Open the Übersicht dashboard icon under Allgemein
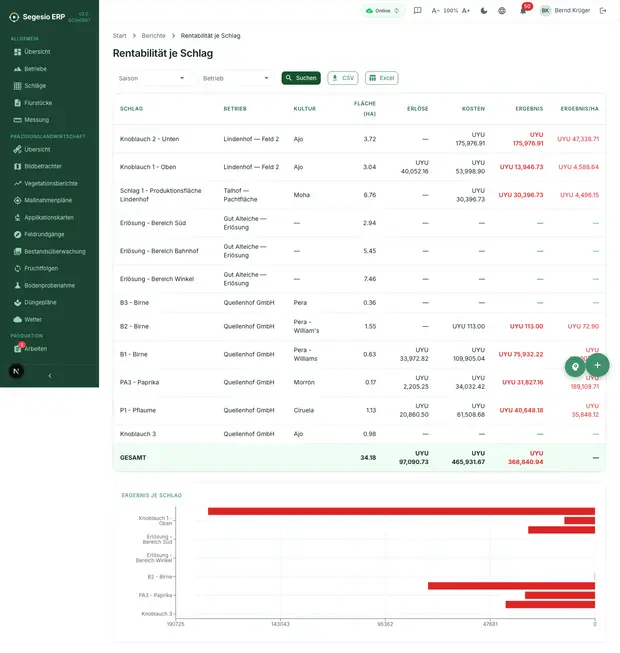Viewport: 620px width, 653px height. tap(17, 52)
